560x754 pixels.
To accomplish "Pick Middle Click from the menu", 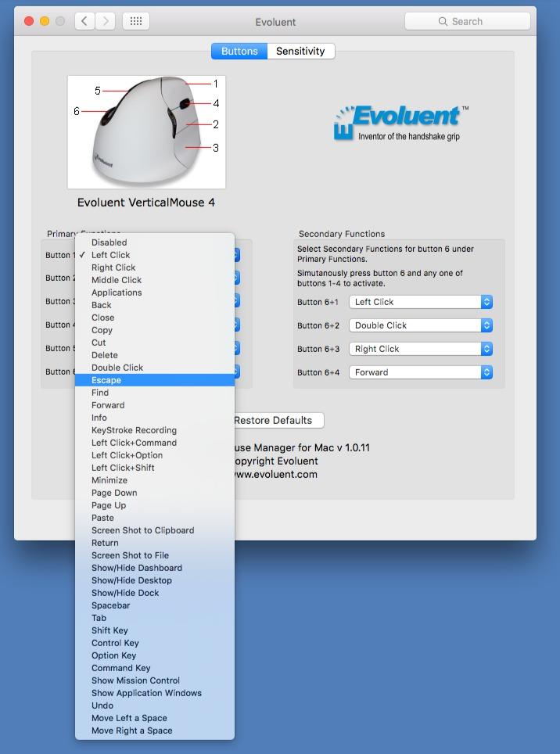I will (155, 280).
